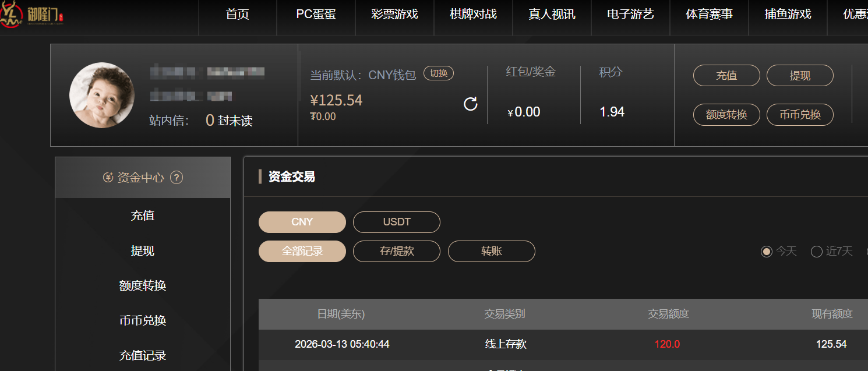Open 彩票游戏 in the top navigation

coord(394,15)
